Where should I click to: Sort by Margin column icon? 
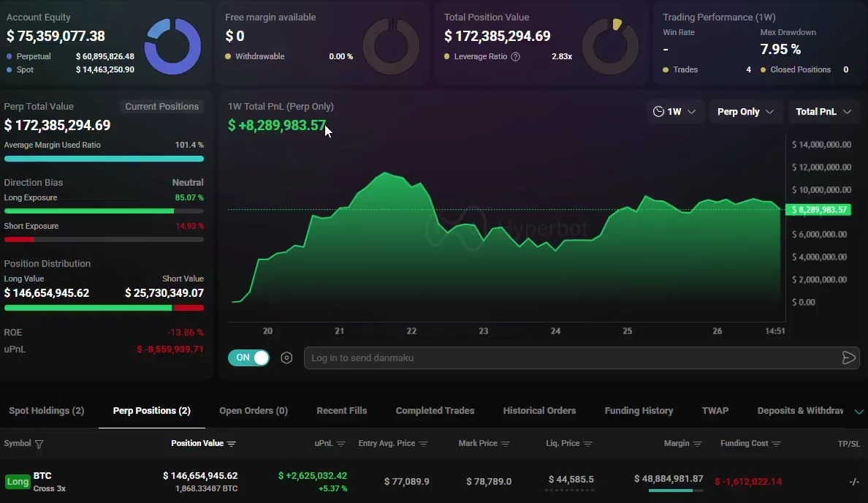tap(698, 444)
